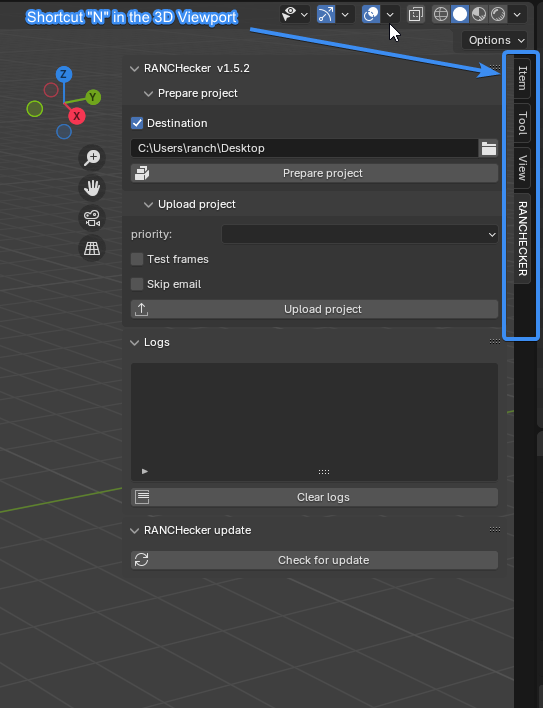This screenshot has width=543, height=708.
Task: Click the zoom view magnifier icon
Action: tap(92, 158)
